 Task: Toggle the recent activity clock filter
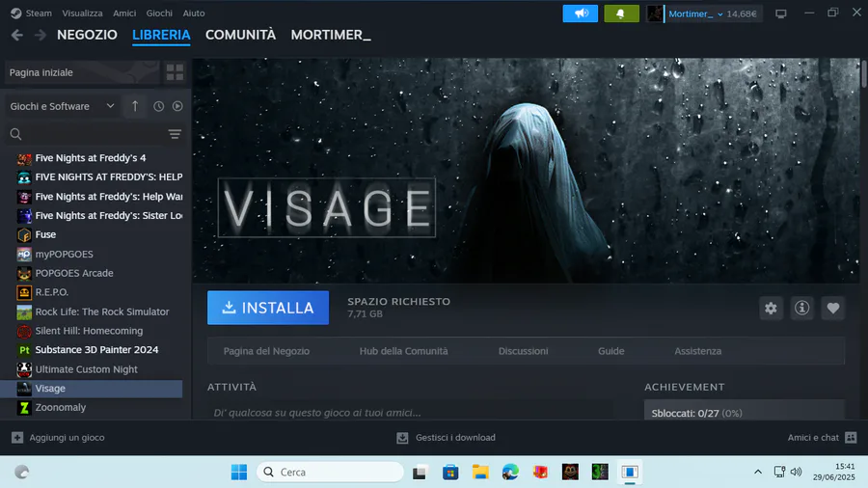159,106
